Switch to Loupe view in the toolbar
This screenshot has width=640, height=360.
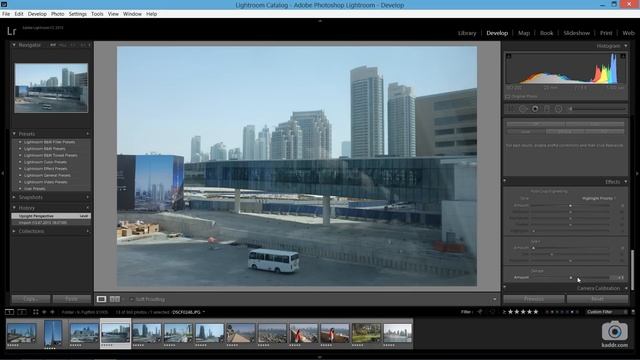click(x=101, y=299)
